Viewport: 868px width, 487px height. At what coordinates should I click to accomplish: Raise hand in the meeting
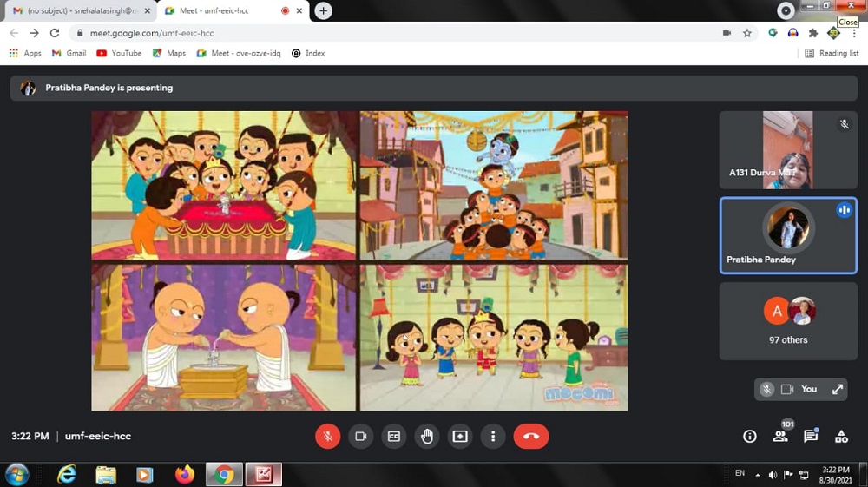(x=426, y=436)
